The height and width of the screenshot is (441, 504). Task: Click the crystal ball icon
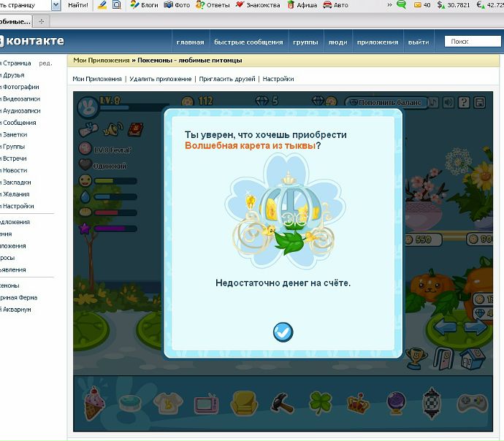396,402
